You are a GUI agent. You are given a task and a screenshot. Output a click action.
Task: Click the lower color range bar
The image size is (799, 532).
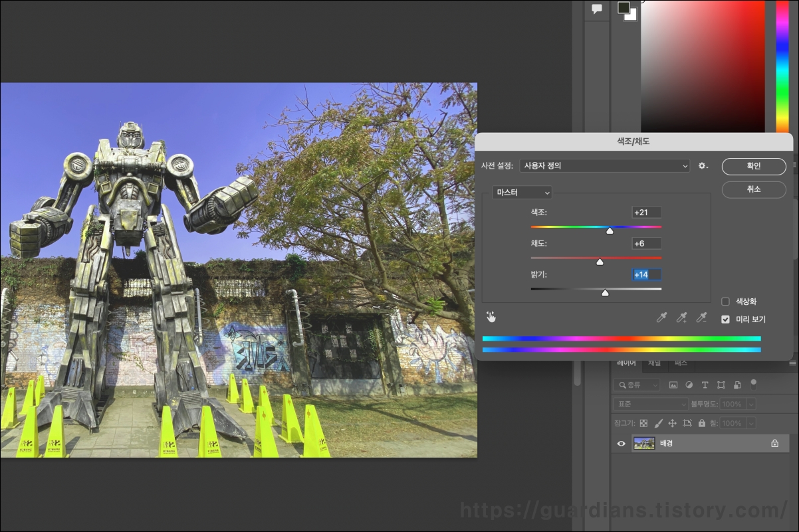coord(622,349)
